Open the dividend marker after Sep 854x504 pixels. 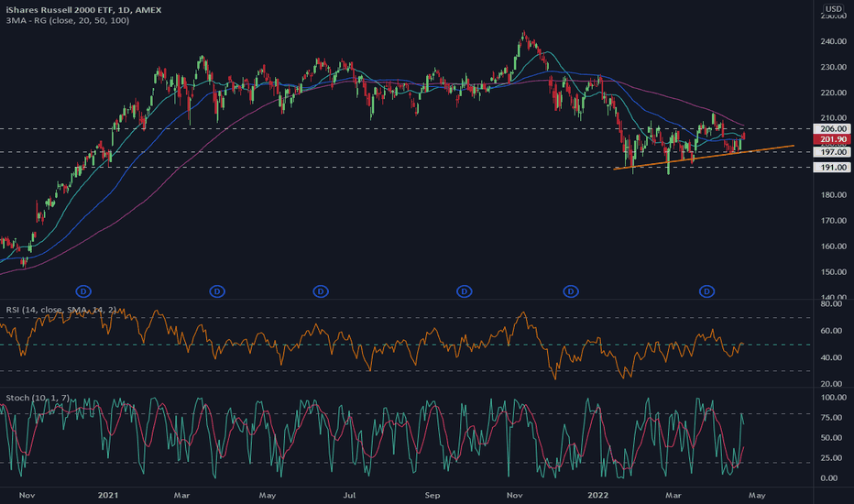click(464, 291)
